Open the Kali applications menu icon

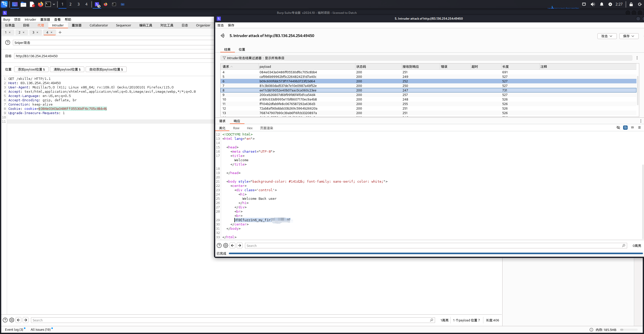pyautogui.click(x=4, y=4)
